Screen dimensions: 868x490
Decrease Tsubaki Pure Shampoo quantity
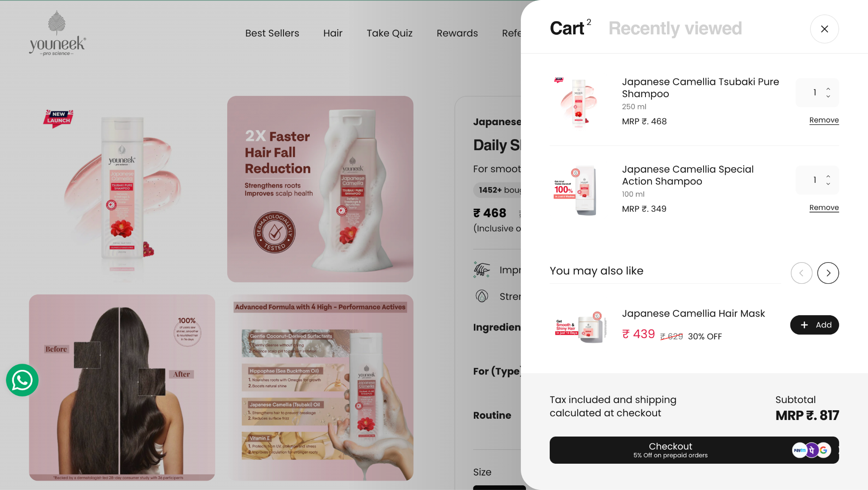click(828, 97)
